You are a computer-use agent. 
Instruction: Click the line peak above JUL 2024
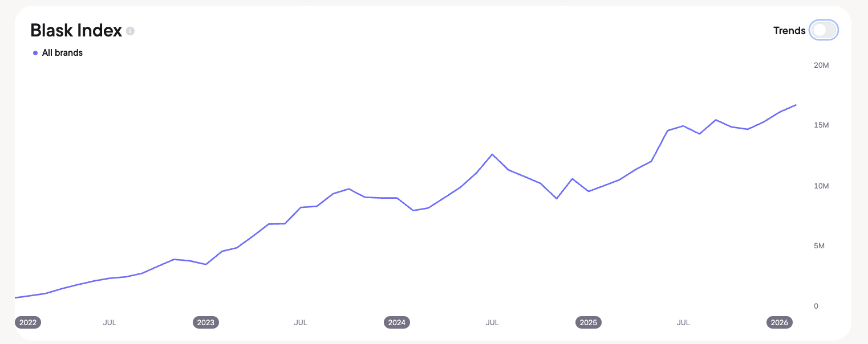(492, 154)
